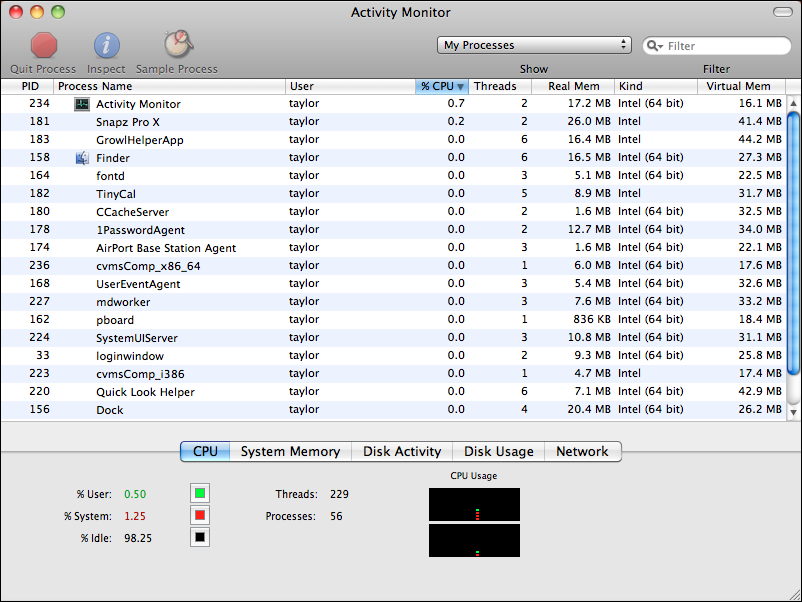Switch to the System Memory tab

tap(290, 451)
